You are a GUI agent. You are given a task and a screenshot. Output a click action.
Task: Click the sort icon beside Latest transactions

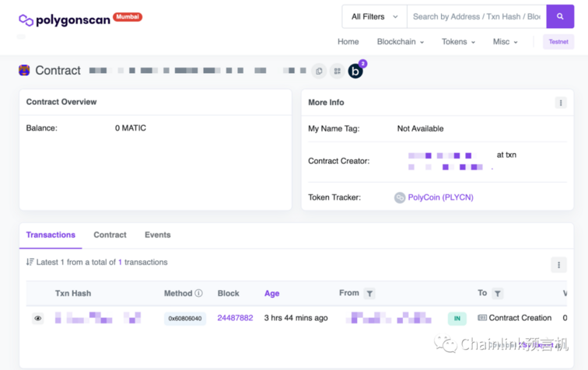[x=30, y=262]
